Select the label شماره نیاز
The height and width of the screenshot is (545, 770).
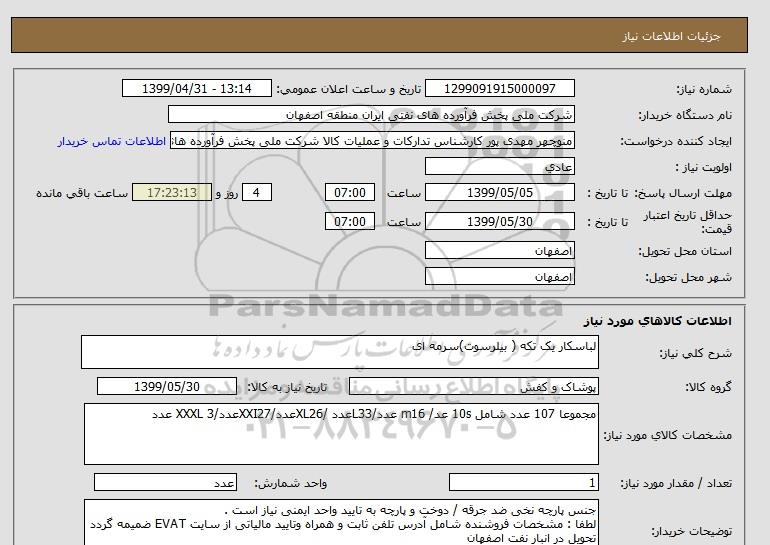pyautogui.click(x=704, y=89)
